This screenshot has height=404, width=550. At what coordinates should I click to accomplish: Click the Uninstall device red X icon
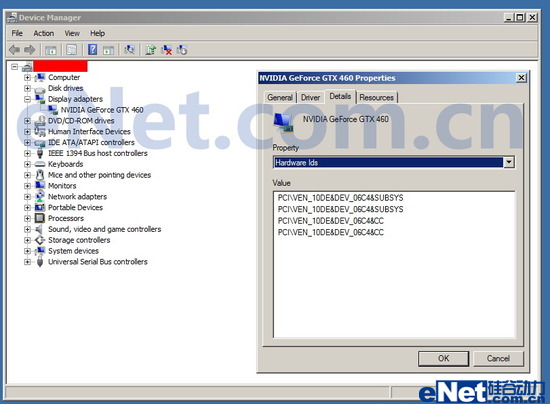166,50
